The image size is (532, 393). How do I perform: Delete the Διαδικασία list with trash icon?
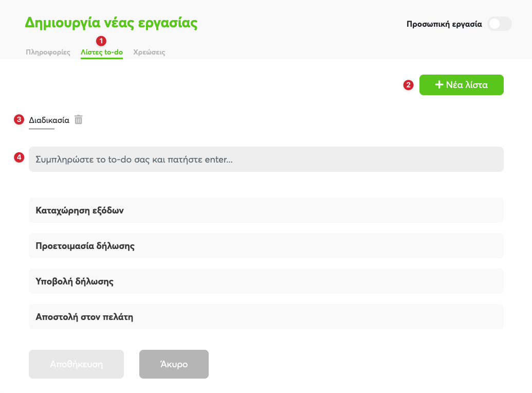click(78, 119)
